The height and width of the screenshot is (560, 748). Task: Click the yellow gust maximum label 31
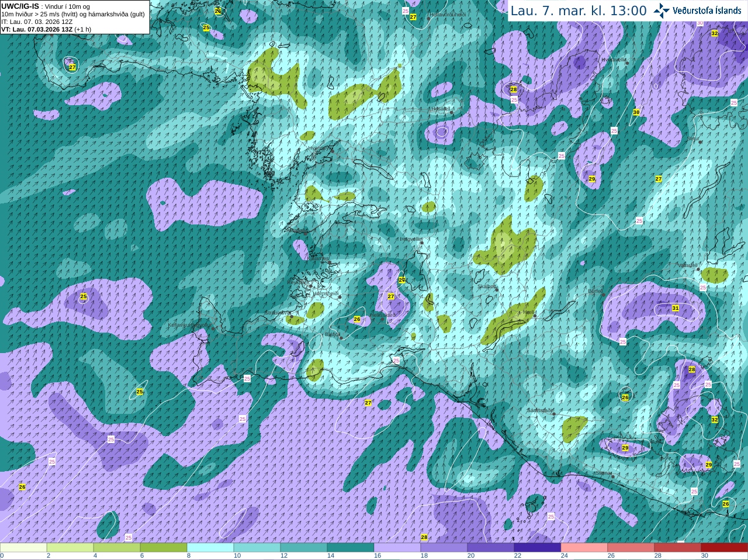click(x=676, y=308)
